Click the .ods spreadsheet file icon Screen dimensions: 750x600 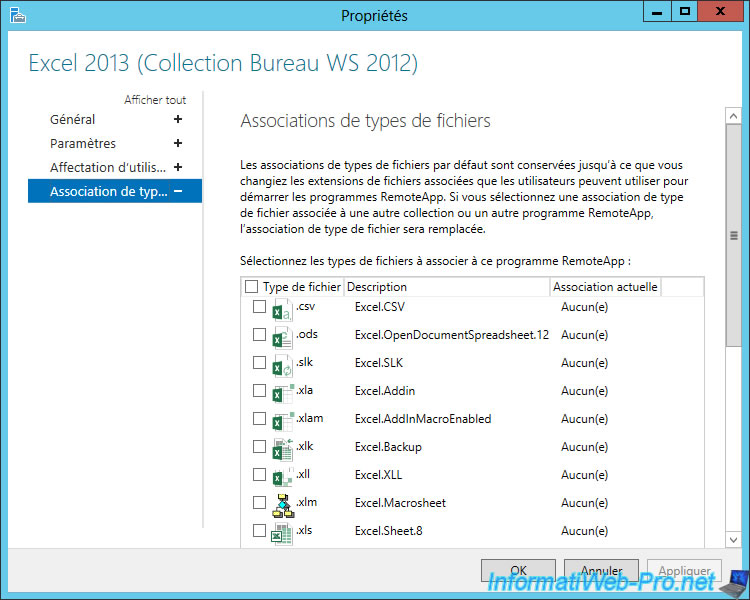click(x=282, y=337)
